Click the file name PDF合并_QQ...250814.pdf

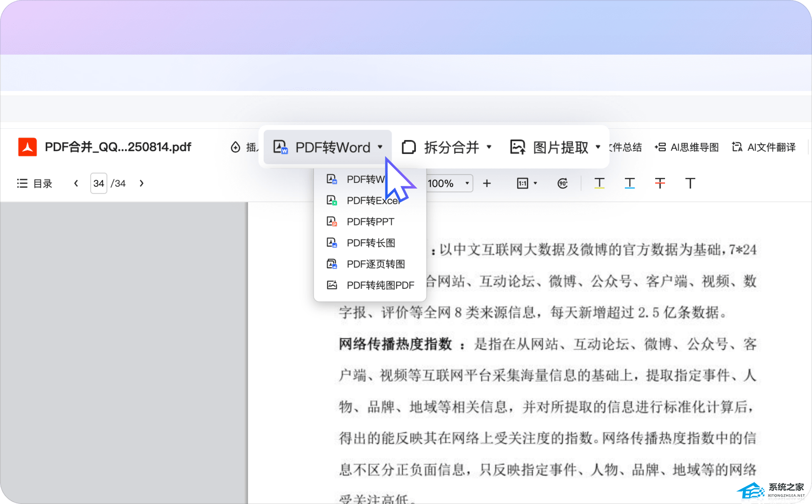pos(118,147)
